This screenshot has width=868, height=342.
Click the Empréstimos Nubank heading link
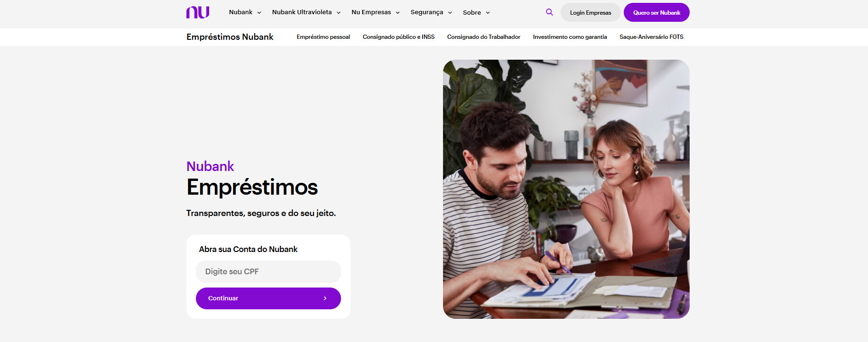tap(230, 37)
